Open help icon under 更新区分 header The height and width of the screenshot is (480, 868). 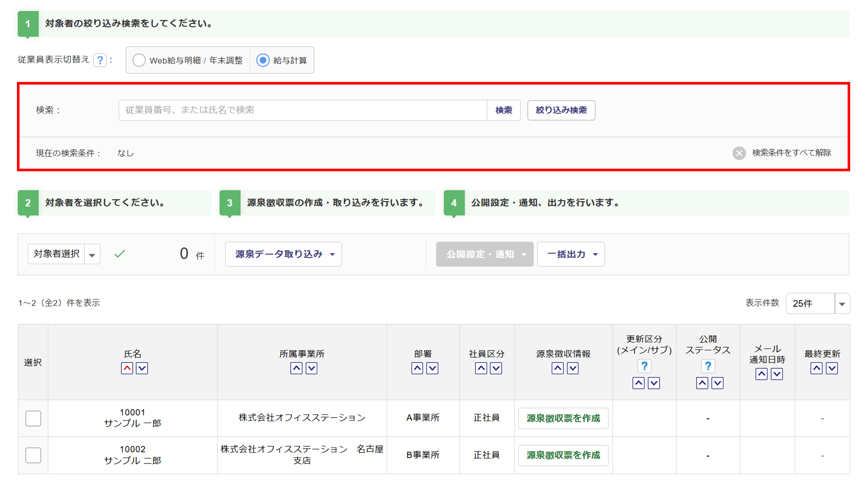tap(644, 366)
